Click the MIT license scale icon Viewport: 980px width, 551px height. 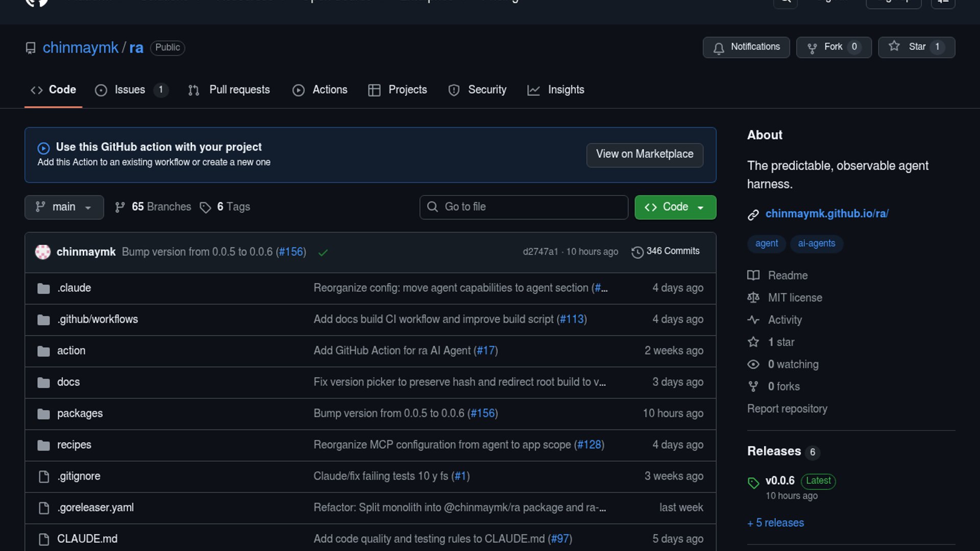(x=753, y=297)
